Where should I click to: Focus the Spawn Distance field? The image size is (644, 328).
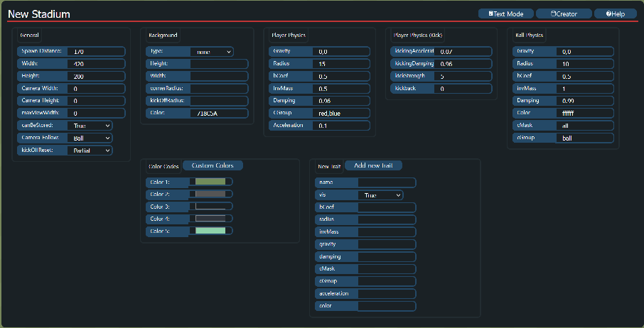[97, 52]
